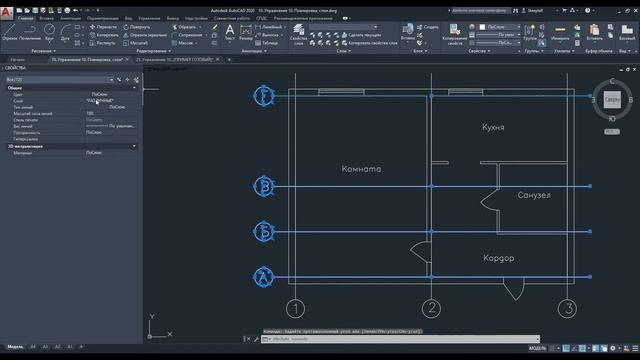The width and height of the screenshot is (640, 360).
Task: Click the command line input field
Action: [400, 339]
